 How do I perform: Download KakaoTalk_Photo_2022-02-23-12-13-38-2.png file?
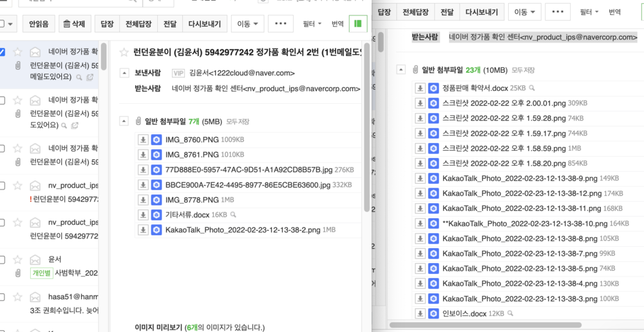point(143,230)
